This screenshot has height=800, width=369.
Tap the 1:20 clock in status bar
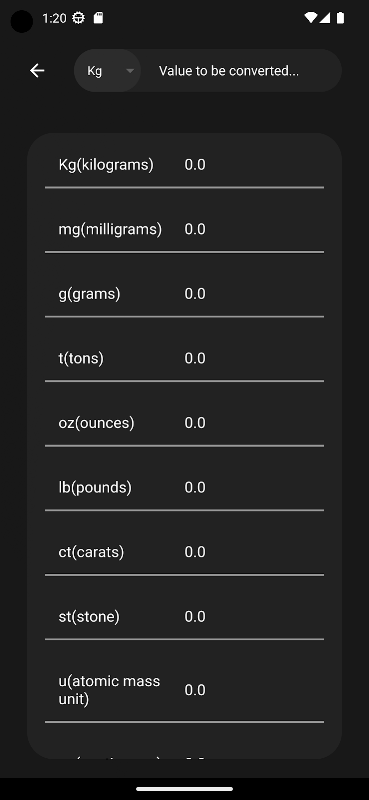pyautogui.click(x=54, y=18)
